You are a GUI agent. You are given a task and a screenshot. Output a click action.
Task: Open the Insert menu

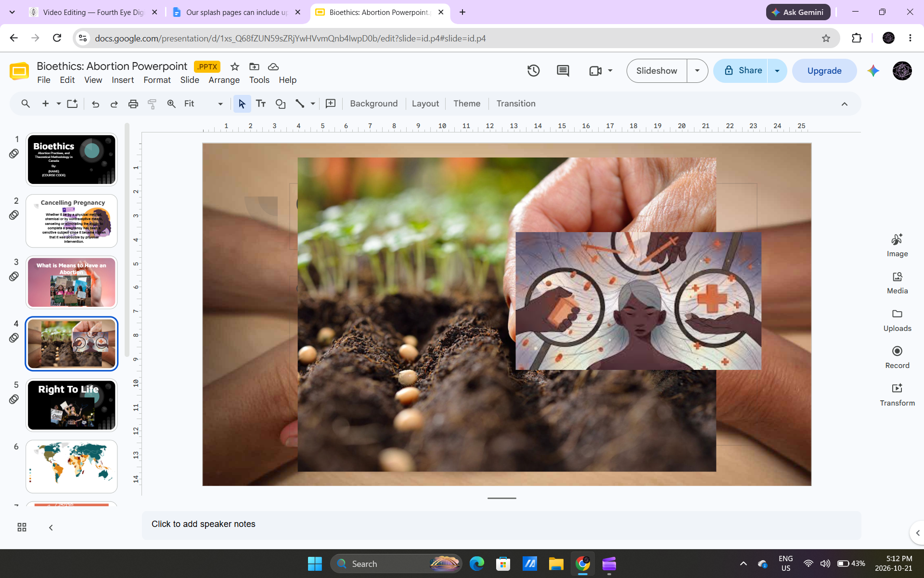click(x=123, y=80)
